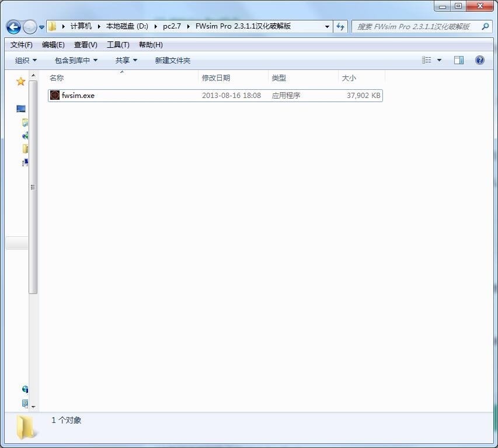The width and height of the screenshot is (498, 448).
Task: Open the 工具(T) menu
Action: tap(118, 45)
